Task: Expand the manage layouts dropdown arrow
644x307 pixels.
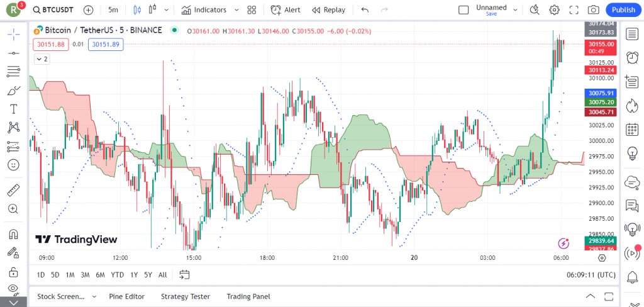Action: [516, 10]
